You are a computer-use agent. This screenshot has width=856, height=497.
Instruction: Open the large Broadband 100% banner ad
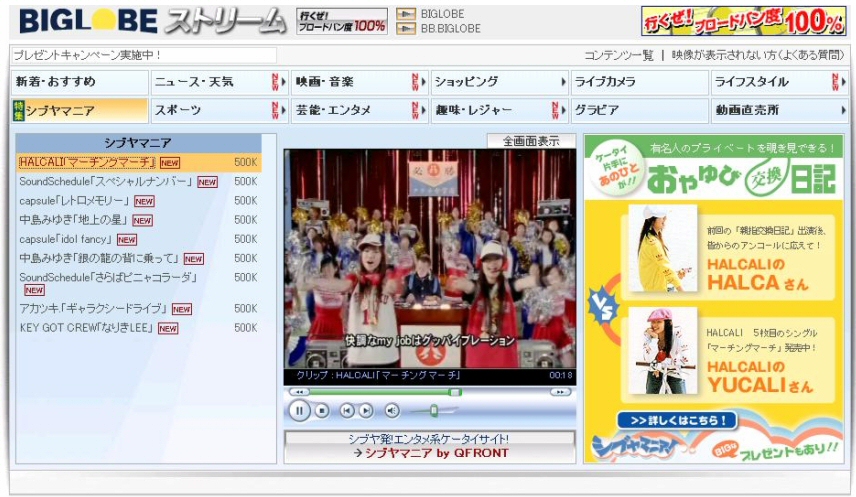(743, 21)
